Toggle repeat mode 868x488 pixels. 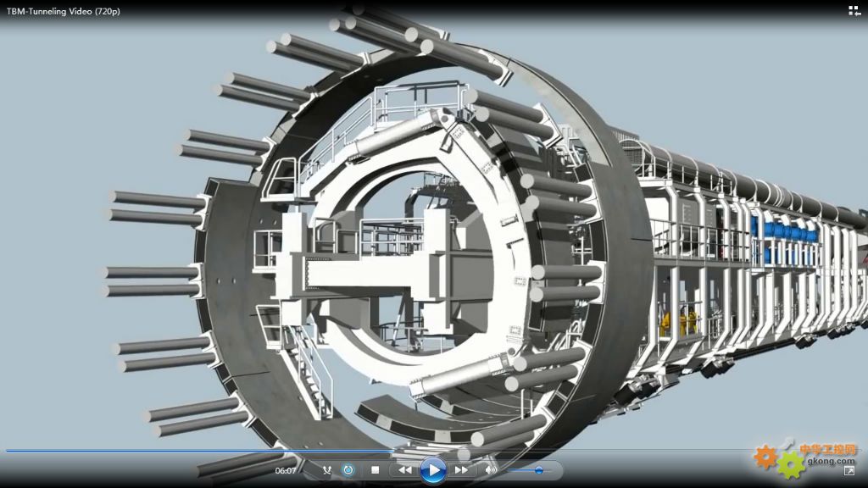(x=348, y=470)
